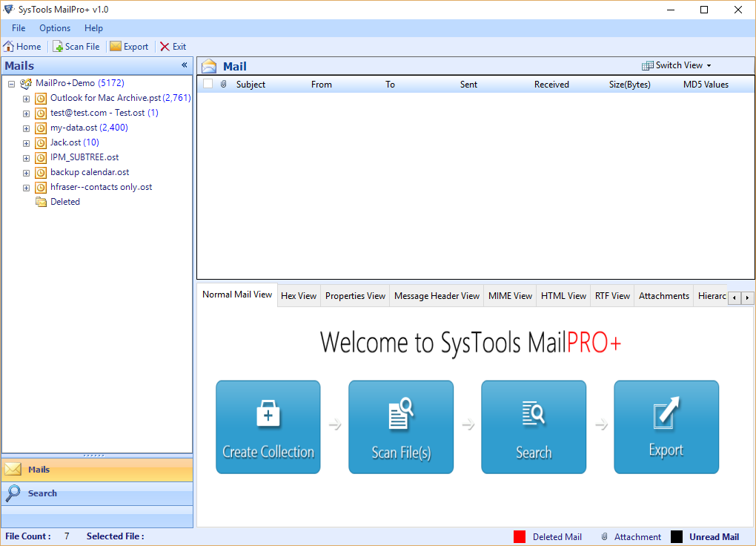This screenshot has width=756, height=546.
Task: Collapse the MailPro+Demo tree node
Action: [x=12, y=84]
